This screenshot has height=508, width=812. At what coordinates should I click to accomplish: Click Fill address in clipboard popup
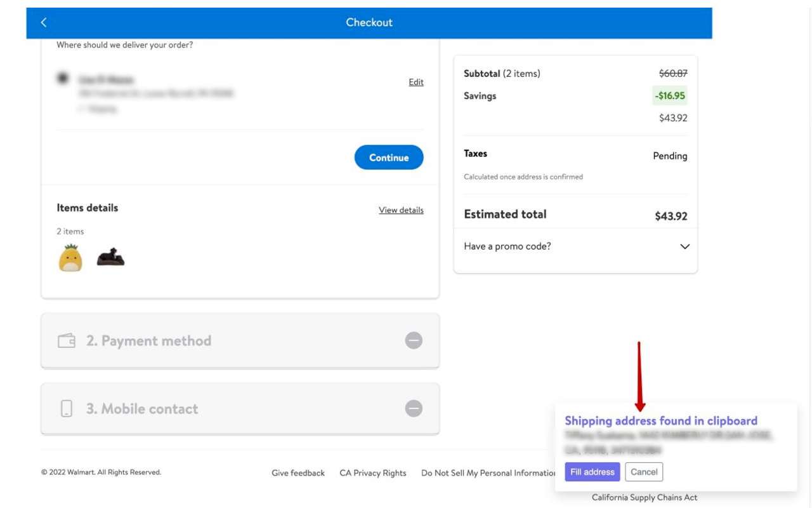tap(593, 472)
